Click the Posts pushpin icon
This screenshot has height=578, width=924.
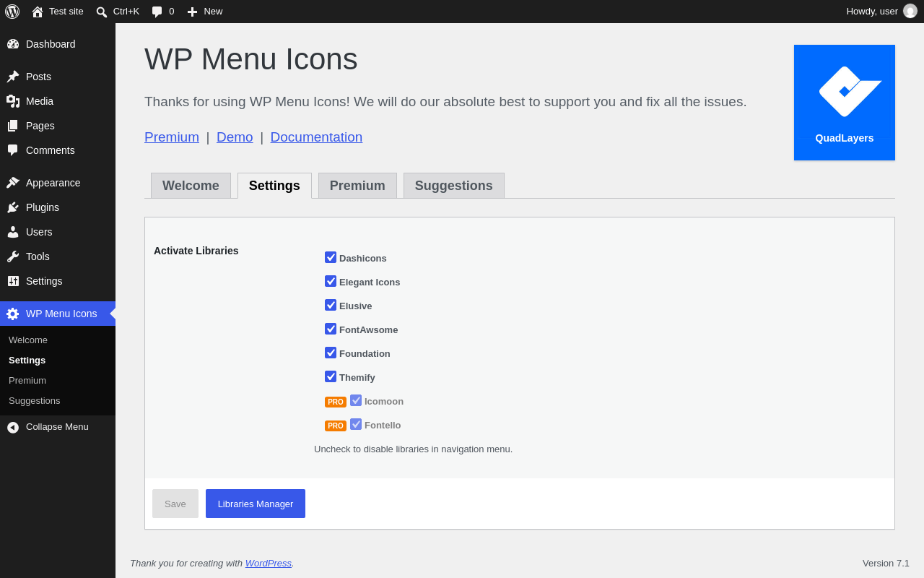pyautogui.click(x=13, y=77)
